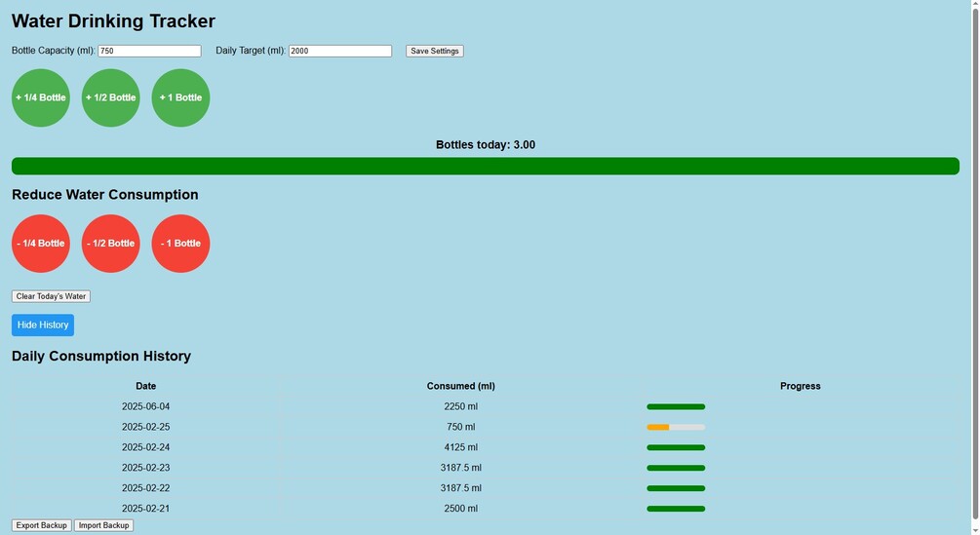This screenshot has width=980, height=535.
Task: Select the date 2025-02-24
Action: point(145,447)
